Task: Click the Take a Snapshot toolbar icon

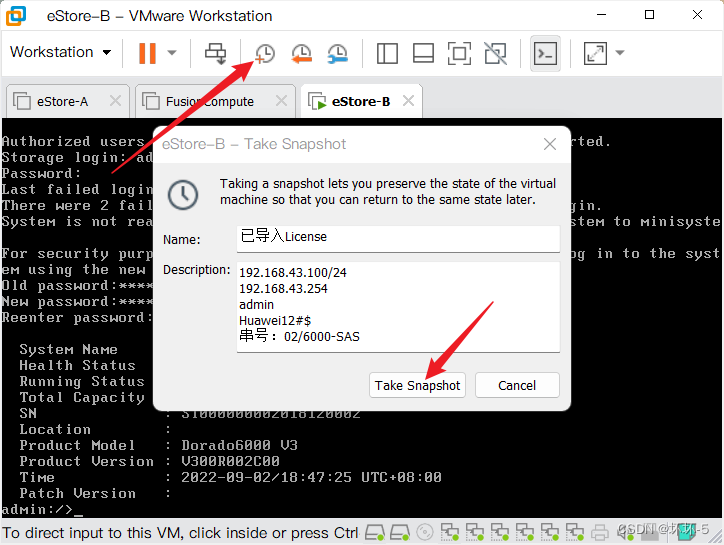Action: (x=265, y=54)
